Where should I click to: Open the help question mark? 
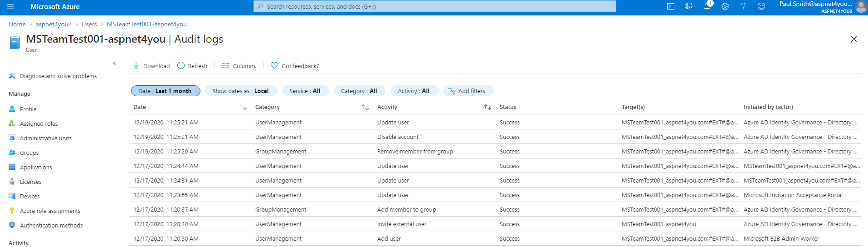[743, 6]
